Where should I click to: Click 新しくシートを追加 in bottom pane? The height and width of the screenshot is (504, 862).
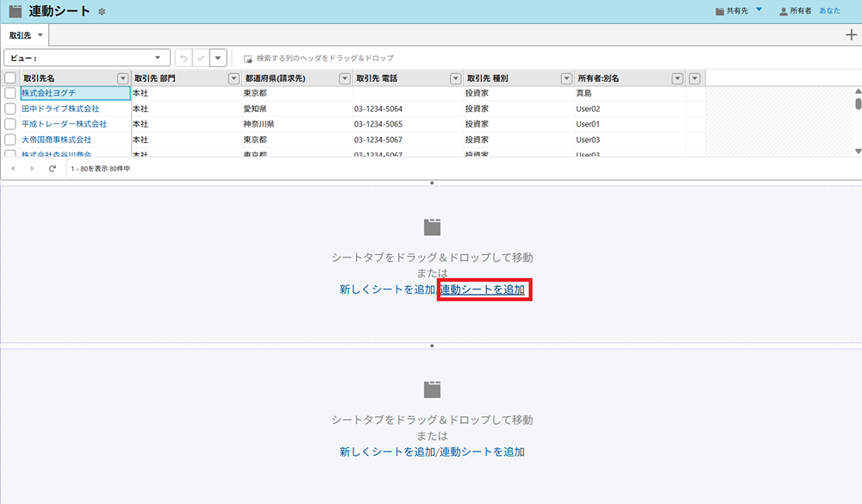(388, 451)
